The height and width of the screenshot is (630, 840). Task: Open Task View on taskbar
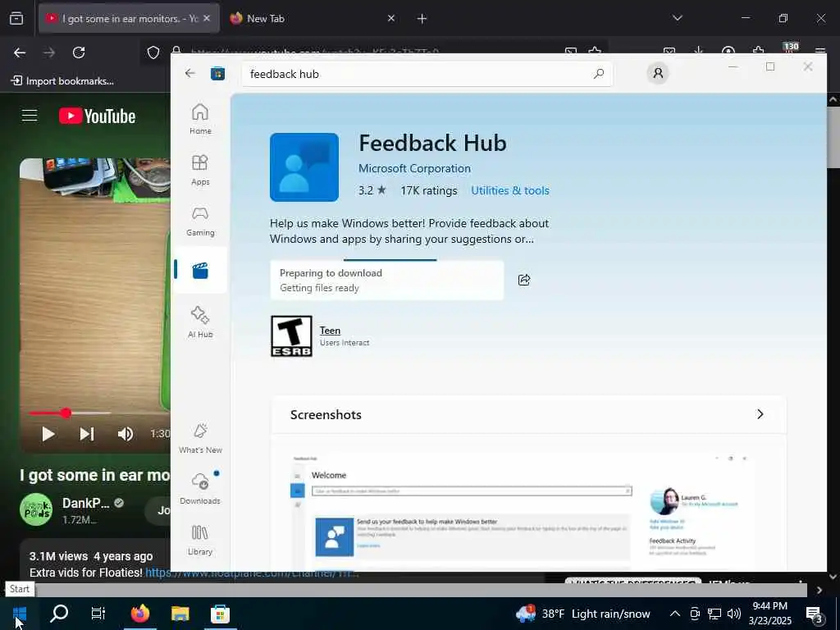click(98, 614)
